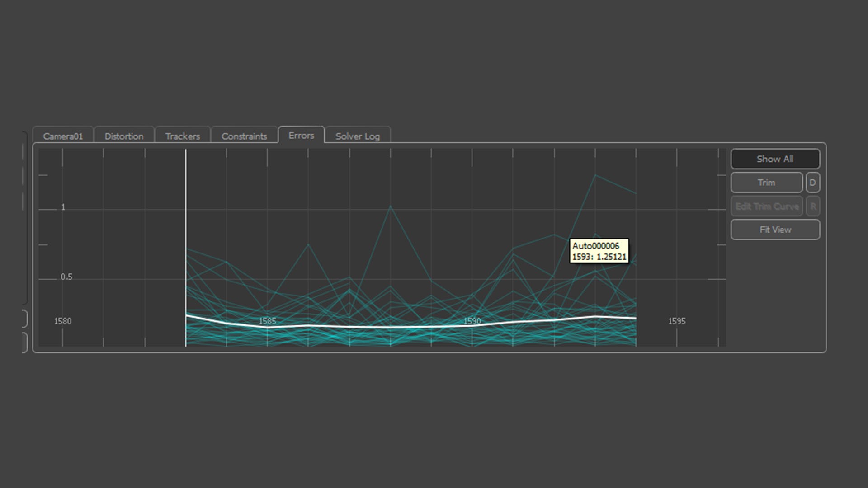This screenshot has width=868, height=488.
Task: Click the 1580 frame label on graph
Action: coord(63,321)
